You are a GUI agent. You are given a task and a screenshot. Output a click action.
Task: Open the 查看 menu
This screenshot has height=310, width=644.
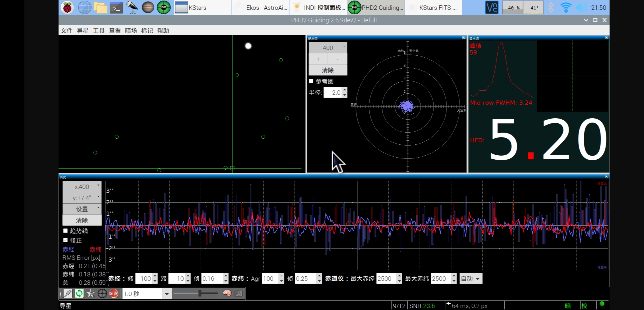(115, 30)
